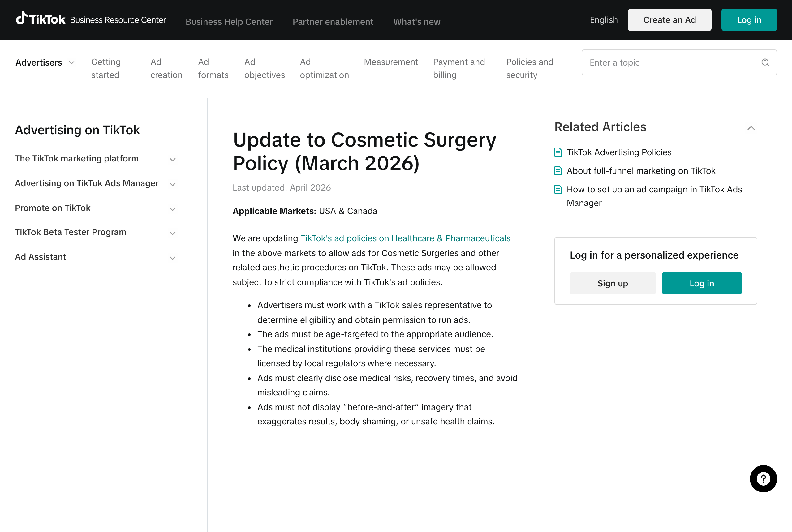Click the Create an Ad button
792x532 pixels.
coord(669,20)
